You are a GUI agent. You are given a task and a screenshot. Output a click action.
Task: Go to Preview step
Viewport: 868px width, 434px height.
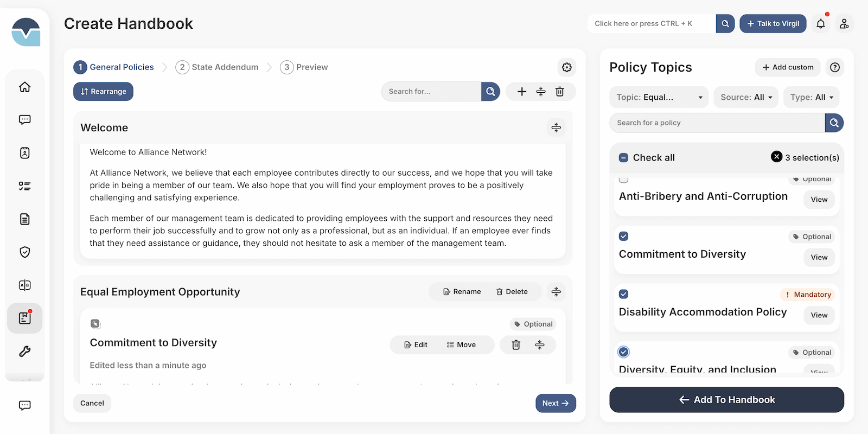(x=304, y=67)
